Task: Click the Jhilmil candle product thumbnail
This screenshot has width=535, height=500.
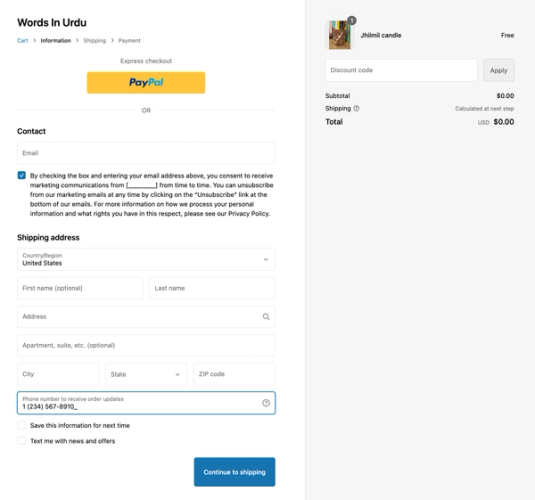Action: tap(339, 35)
